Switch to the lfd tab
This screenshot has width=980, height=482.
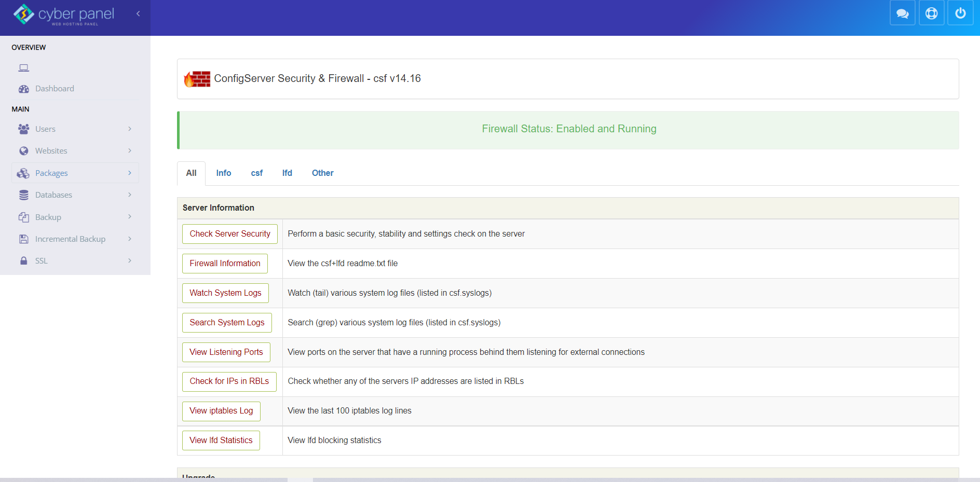point(287,173)
